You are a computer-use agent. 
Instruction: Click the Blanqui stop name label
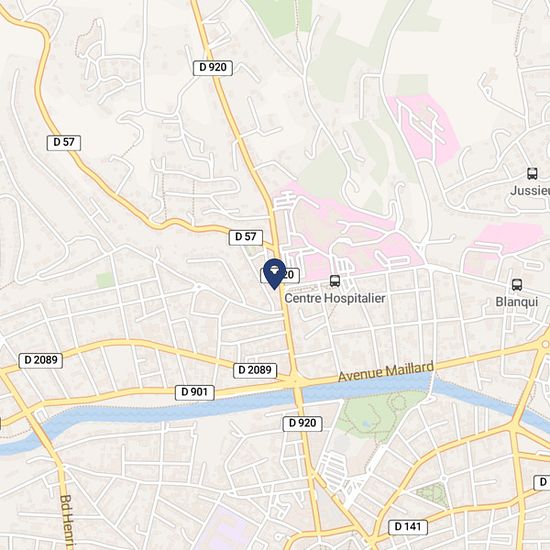point(516,302)
